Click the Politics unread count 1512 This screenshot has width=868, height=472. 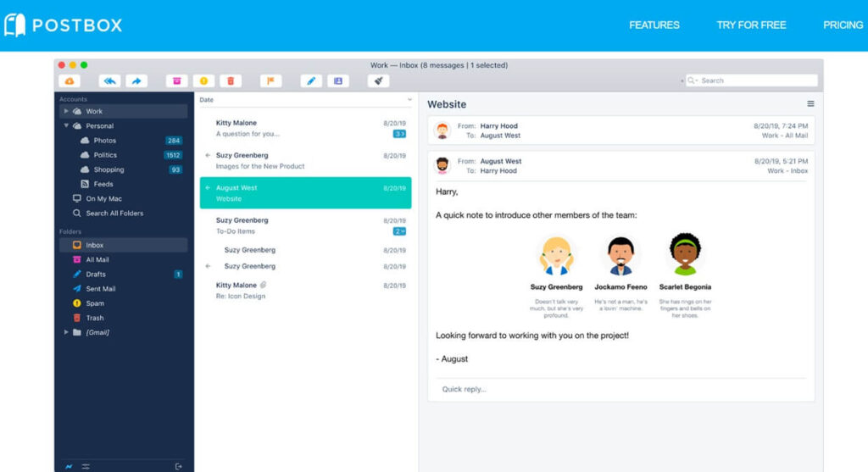tap(173, 155)
